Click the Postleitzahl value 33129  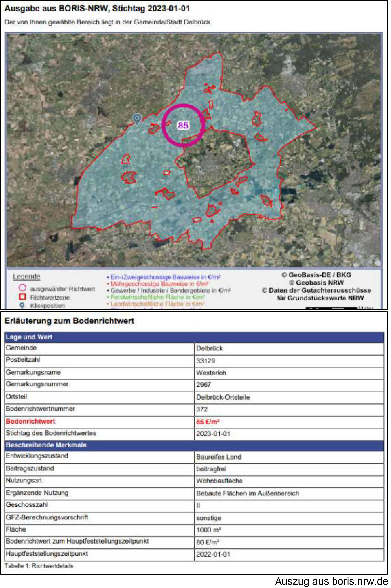(206, 360)
